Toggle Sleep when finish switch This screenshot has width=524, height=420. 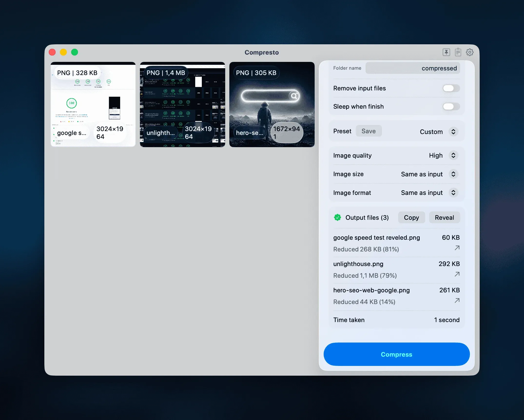tap(451, 106)
